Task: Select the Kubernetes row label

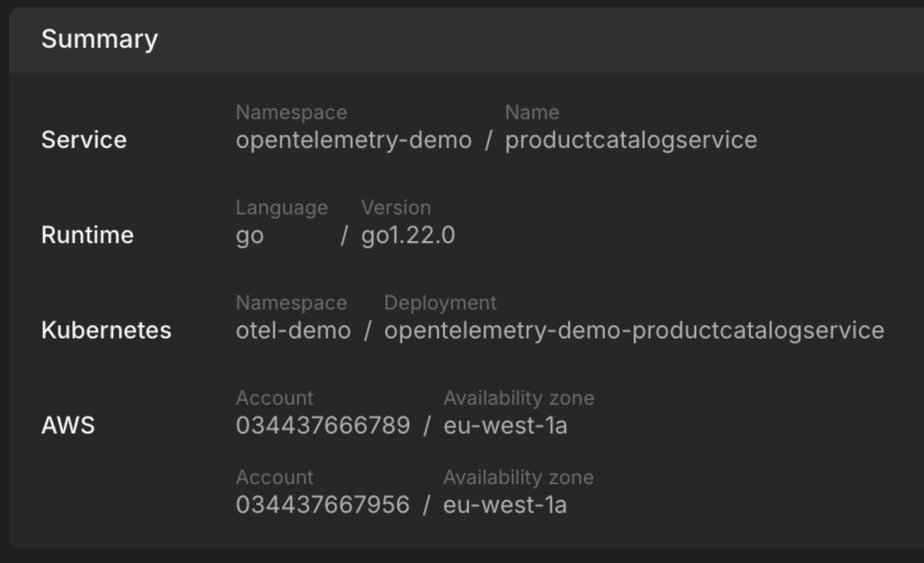Action: (106, 330)
